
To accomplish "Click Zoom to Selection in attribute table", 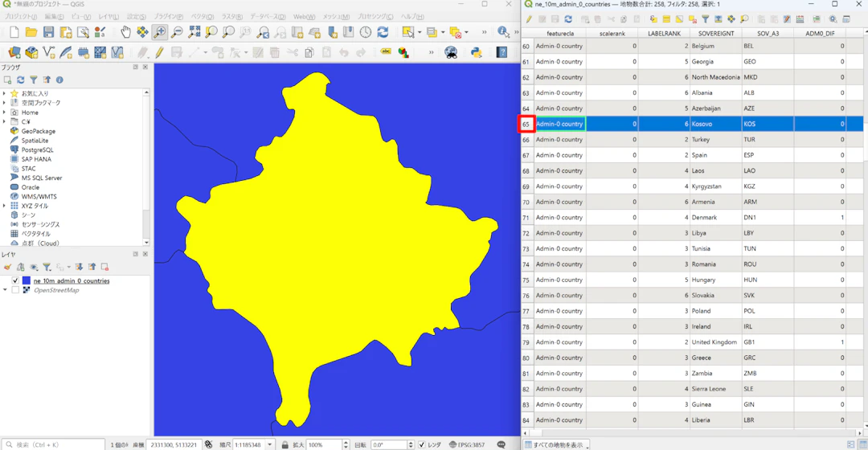I will pyautogui.click(x=744, y=19).
